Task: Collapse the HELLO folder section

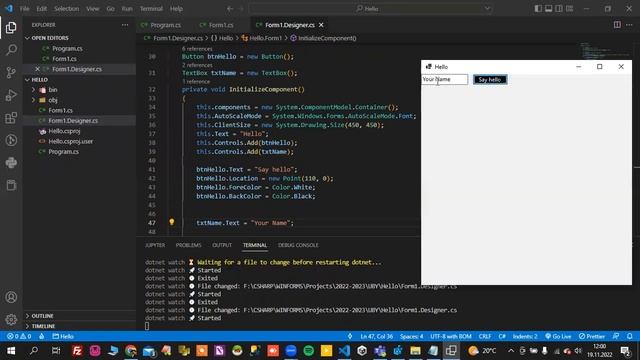Action: (x=40, y=80)
